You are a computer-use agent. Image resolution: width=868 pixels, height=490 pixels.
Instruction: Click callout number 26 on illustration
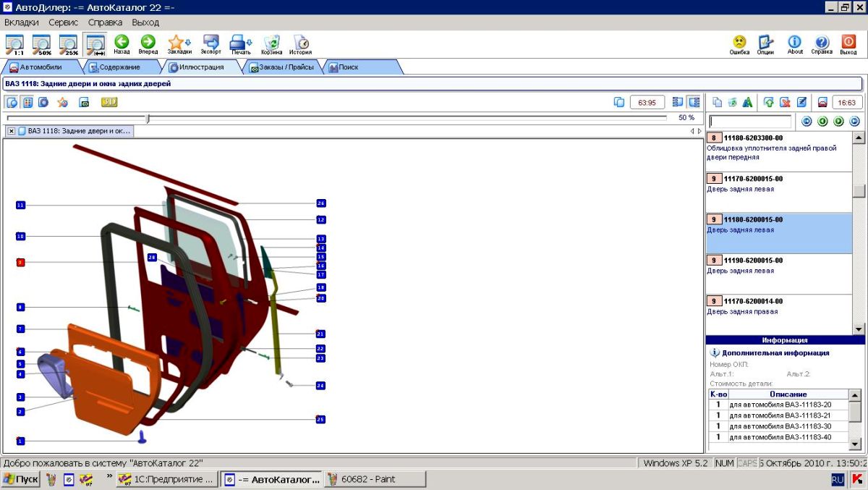coord(321,203)
